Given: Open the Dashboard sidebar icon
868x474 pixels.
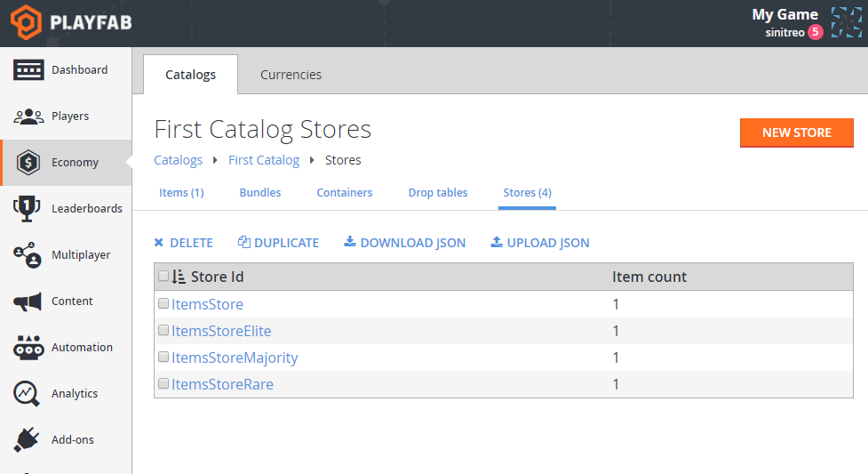Looking at the screenshot, I should click(28, 70).
